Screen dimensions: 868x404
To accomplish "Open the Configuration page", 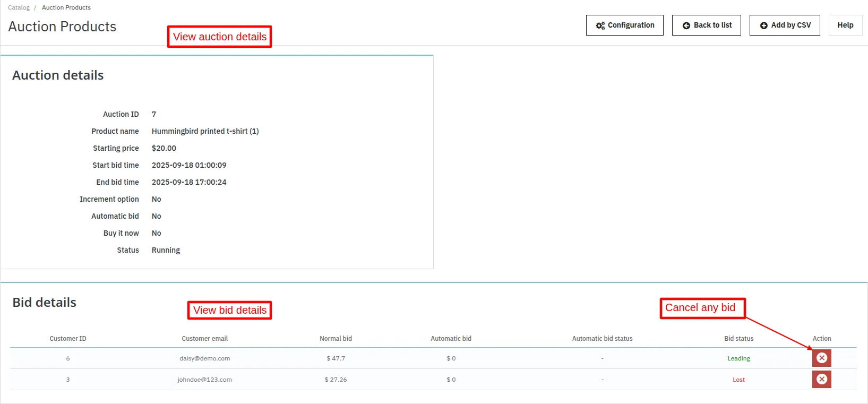I will (x=625, y=25).
